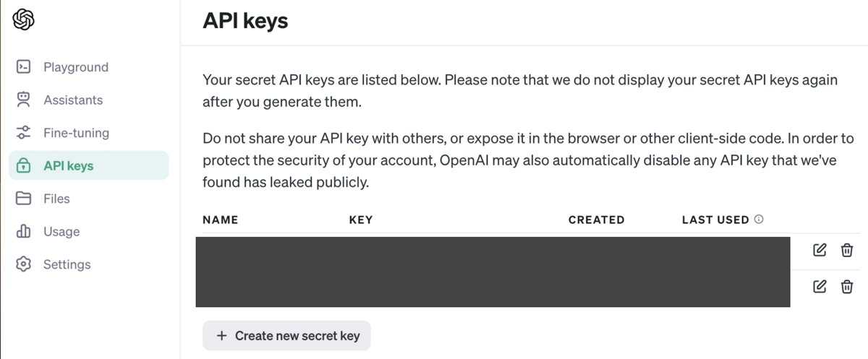
Task: Edit the second API key
Action: pos(820,286)
